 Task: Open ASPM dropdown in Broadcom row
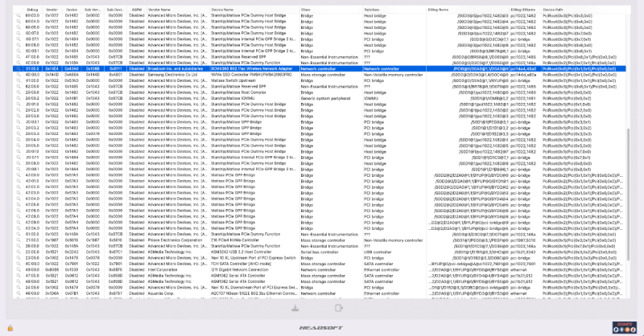pyautogui.click(x=136, y=69)
